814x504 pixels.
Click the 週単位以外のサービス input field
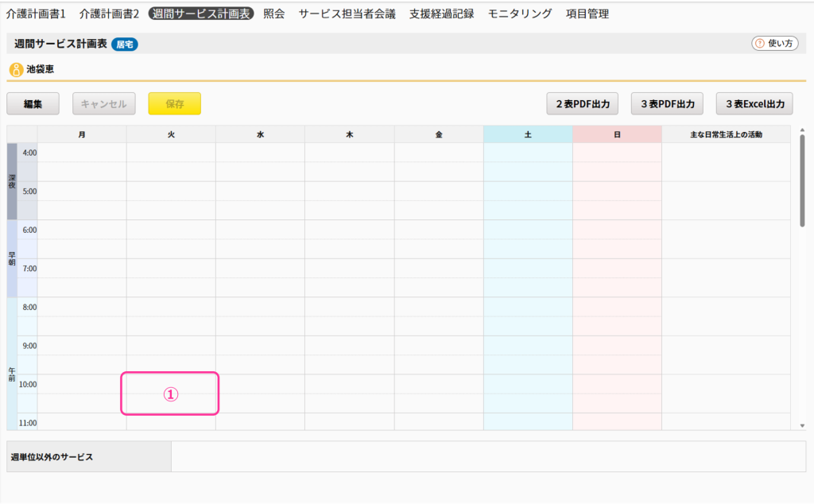488,457
